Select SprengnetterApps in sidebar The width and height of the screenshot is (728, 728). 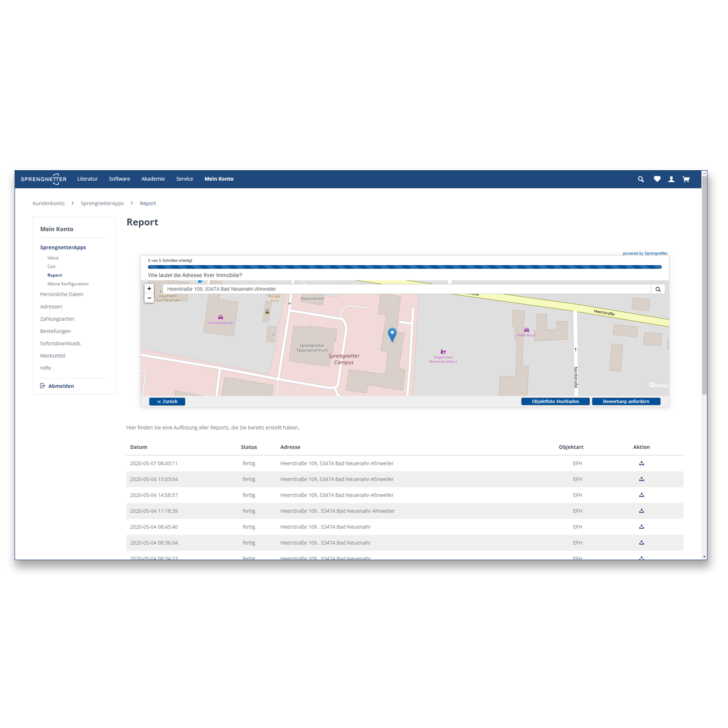[63, 248]
